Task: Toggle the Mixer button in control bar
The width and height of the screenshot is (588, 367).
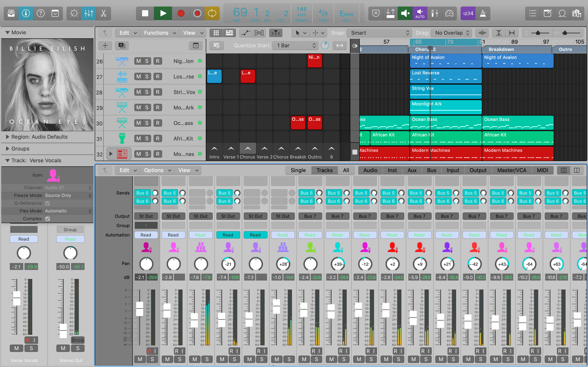Action: click(x=89, y=13)
